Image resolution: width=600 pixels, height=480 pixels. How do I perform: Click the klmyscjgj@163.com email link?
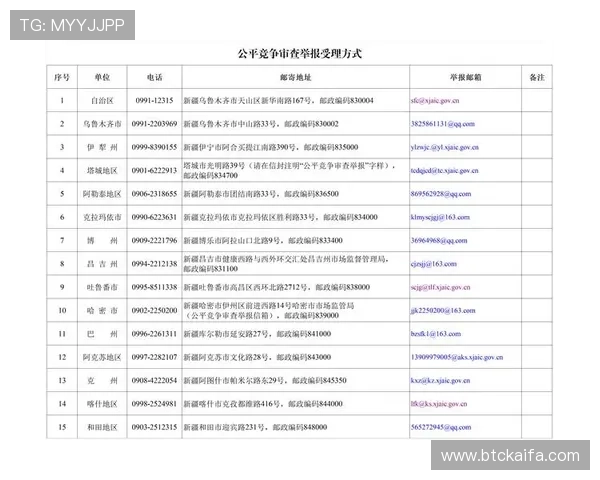(440, 217)
